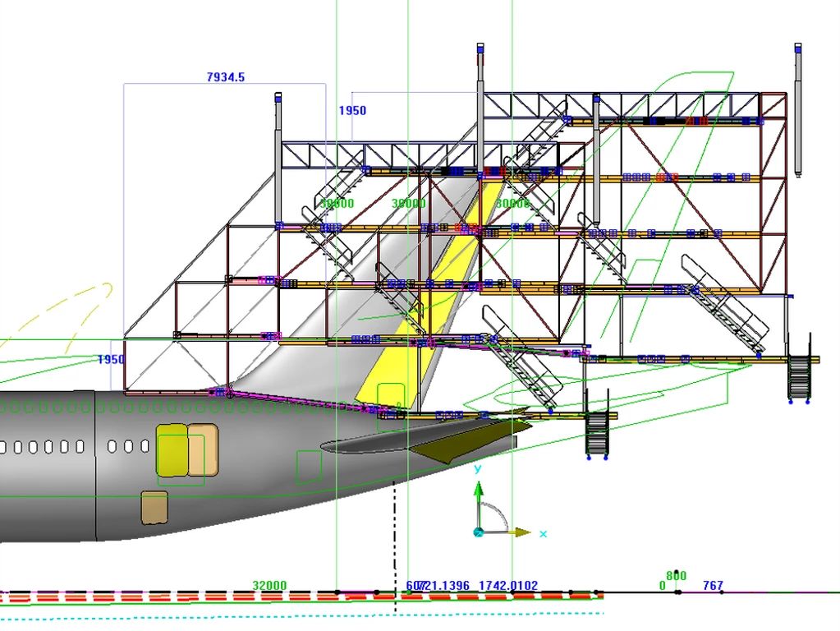Viewport: 840px width, 631px height.
Task: Click the green 800 dimension label
Action: click(x=676, y=576)
